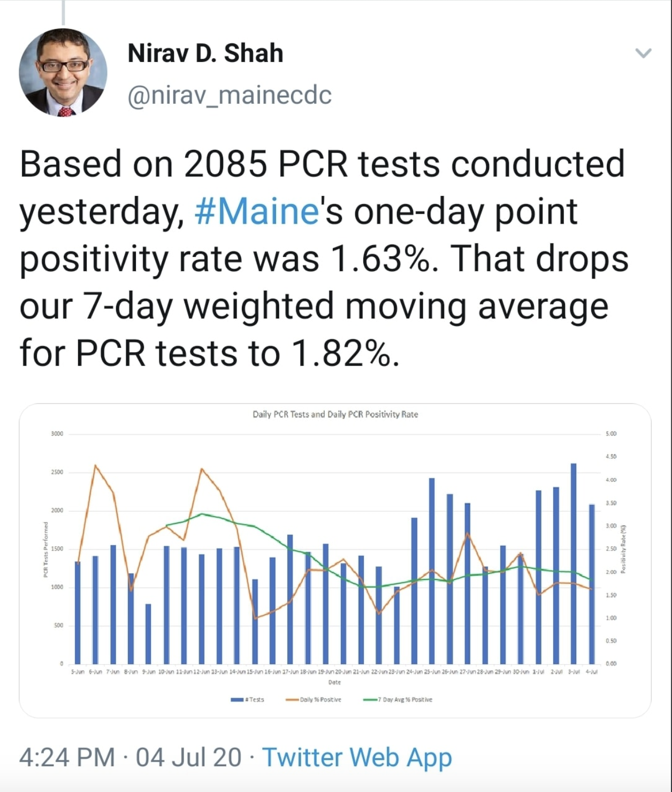Open Nirav D. Shah's profile photo
Screen dimensions: 672x792
[63, 73]
